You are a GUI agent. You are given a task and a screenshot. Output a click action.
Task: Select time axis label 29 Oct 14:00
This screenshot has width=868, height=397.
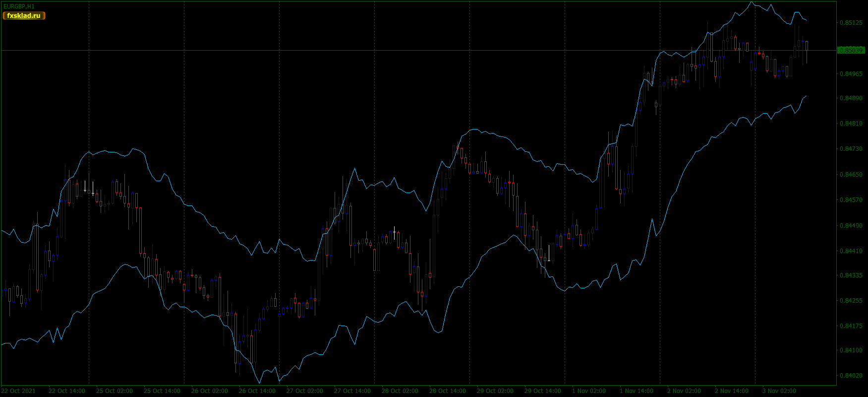coord(543,391)
